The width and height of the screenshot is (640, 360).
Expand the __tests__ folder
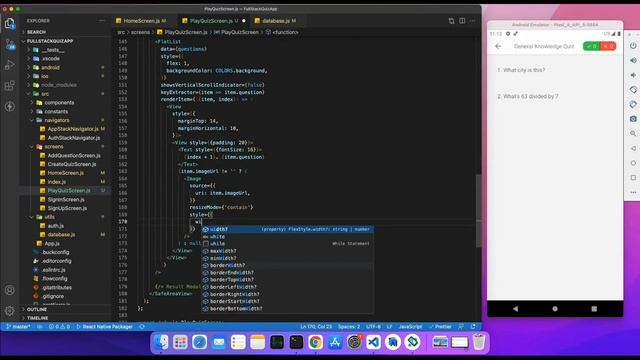[x=66, y=50]
